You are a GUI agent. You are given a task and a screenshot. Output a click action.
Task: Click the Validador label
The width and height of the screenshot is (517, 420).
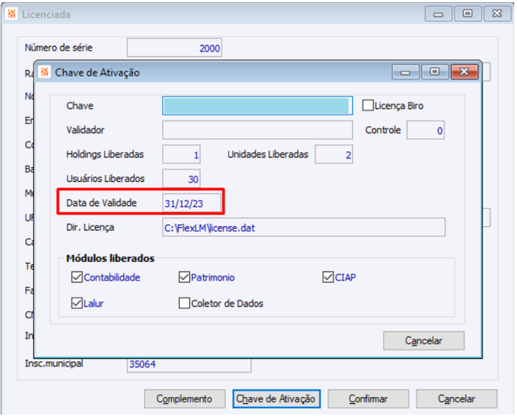pos(85,130)
